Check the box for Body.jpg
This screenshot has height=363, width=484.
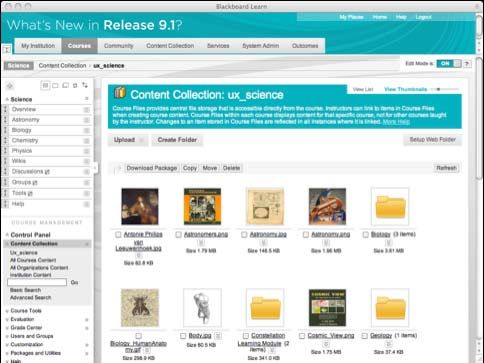pyautogui.click(x=183, y=336)
